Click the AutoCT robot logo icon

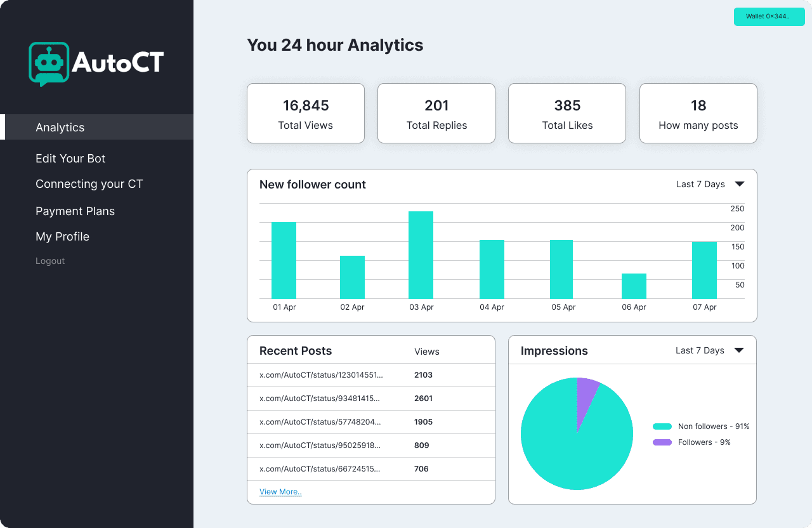click(49, 64)
